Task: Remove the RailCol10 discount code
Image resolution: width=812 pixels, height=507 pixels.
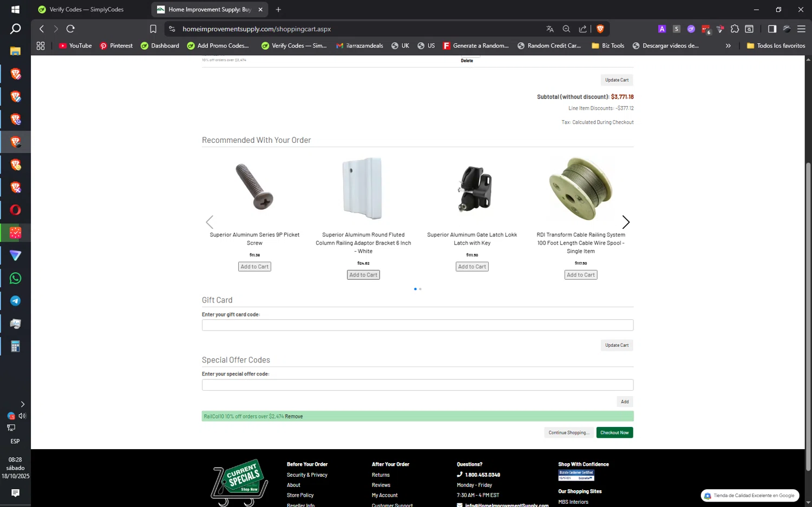Action: click(294, 416)
